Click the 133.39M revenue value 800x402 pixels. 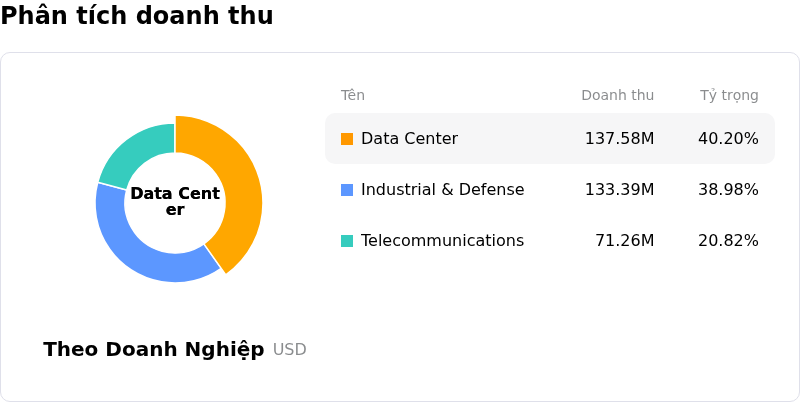[619, 190]
